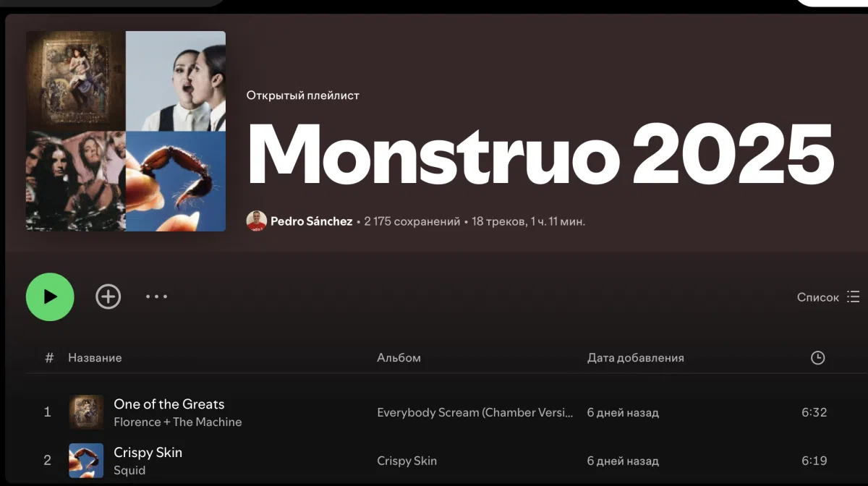The width and height of the screenshot is (868, 486).
Task: Open artist Squid
Action: coord(129,471)
